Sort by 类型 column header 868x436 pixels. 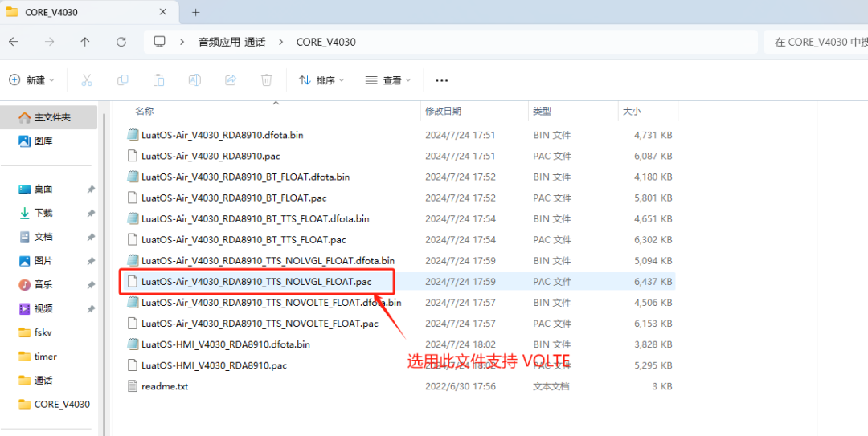click(x=542, y=112)
